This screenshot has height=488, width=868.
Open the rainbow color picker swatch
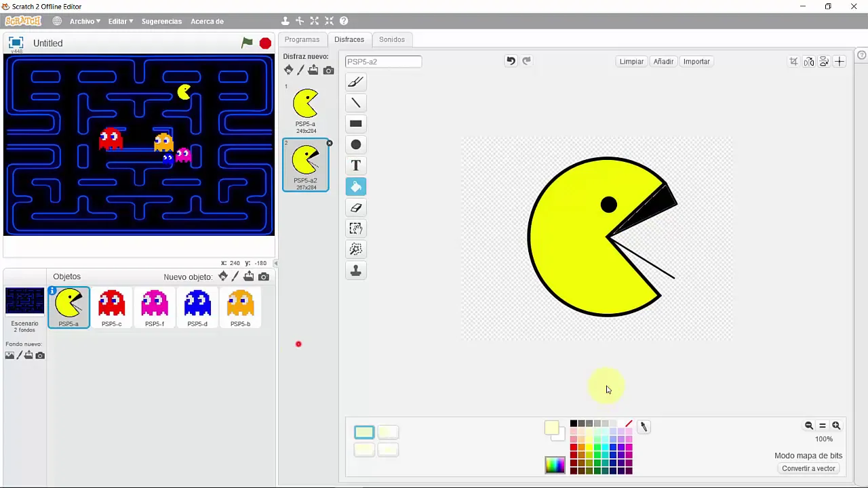point(555,465)
